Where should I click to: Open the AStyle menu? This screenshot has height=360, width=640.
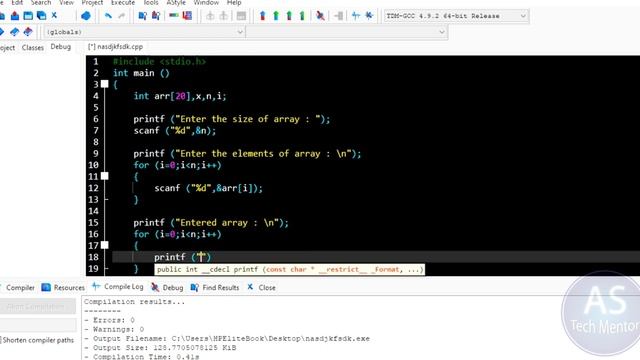point(176,3)
